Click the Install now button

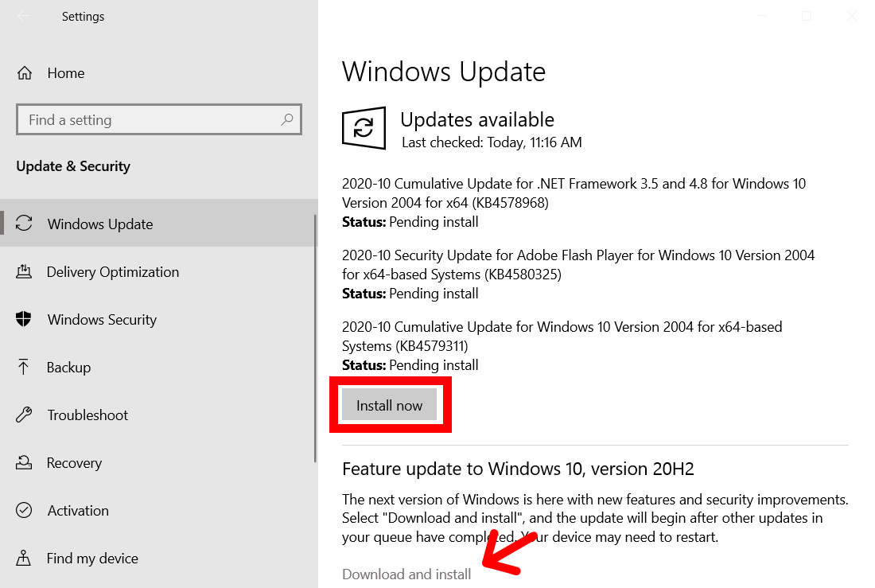click(390, 406)
